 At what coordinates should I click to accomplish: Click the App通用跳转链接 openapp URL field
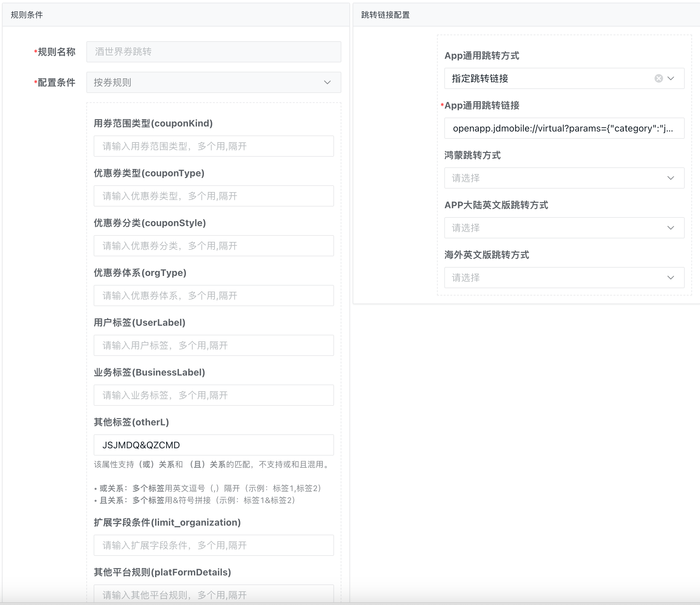(x=564, y=129)
